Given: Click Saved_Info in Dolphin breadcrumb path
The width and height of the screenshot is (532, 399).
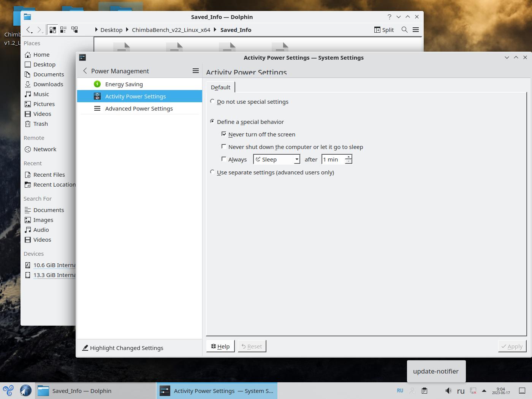Looking at the screenshot, I should 236,30.
